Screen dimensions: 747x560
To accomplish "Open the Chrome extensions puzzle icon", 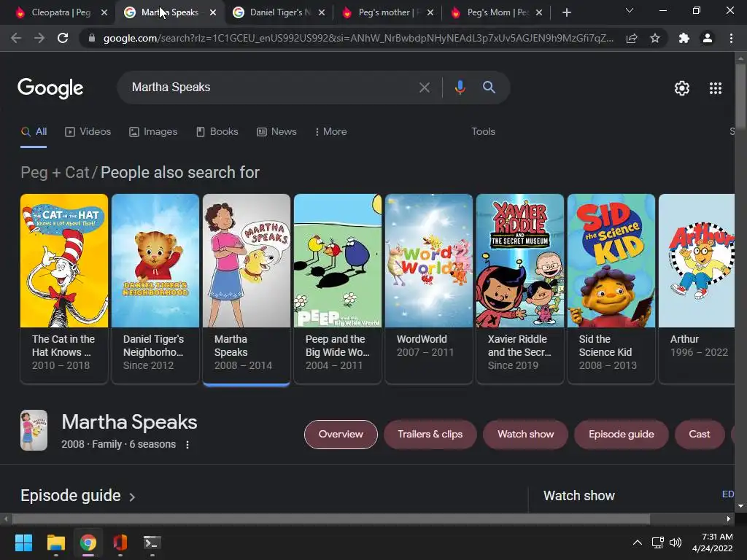I will [x=684, y=38].
